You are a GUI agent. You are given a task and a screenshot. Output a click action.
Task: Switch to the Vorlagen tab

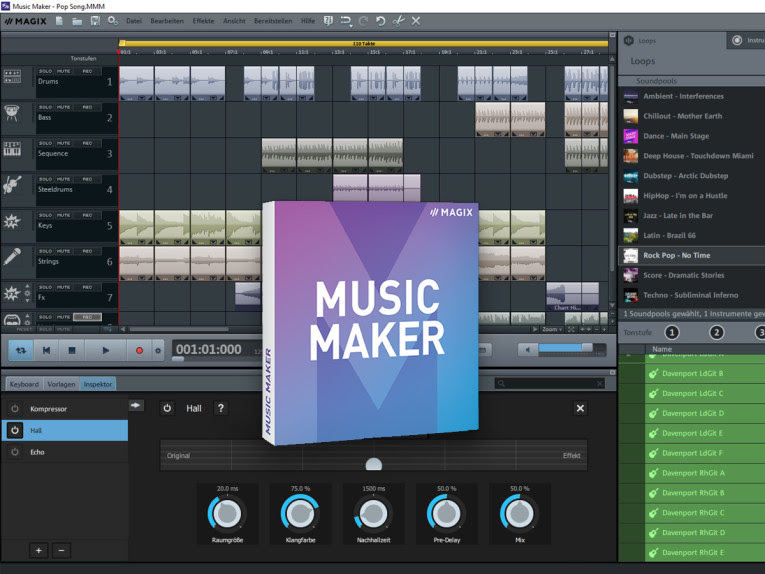[x=61, y=384]
